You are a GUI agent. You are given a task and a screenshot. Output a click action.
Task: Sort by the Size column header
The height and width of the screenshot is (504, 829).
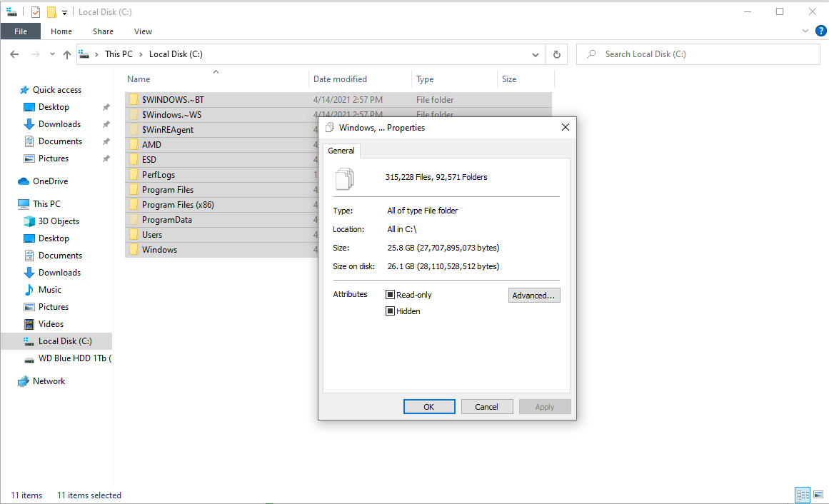(526, 79)
